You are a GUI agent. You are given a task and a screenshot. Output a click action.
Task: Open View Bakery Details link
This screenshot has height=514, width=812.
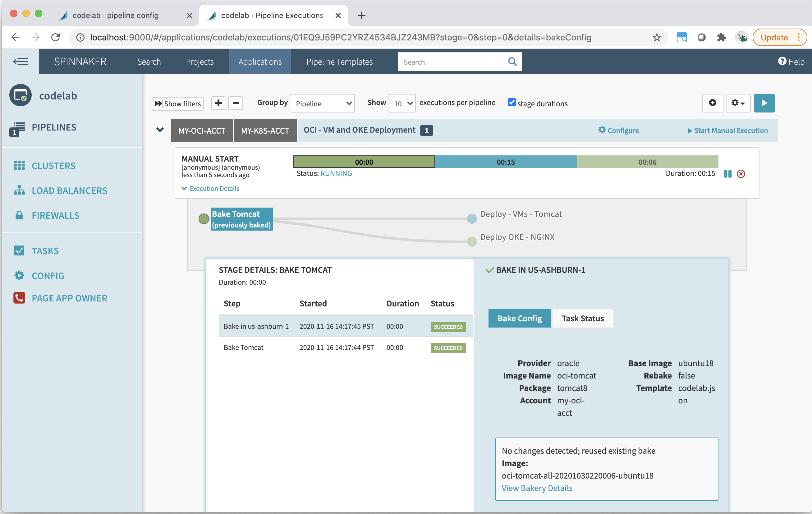click(x=536, y=488)
